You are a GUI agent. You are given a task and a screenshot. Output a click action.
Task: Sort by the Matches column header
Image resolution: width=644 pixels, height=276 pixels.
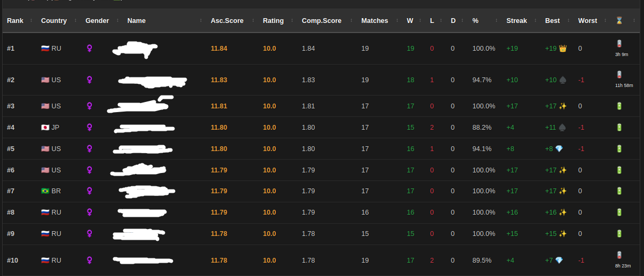(375, 21)
